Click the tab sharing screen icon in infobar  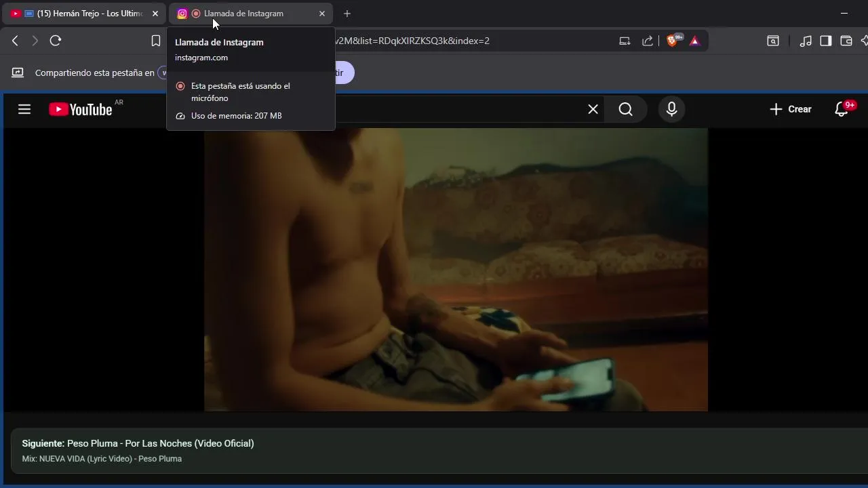18,73
